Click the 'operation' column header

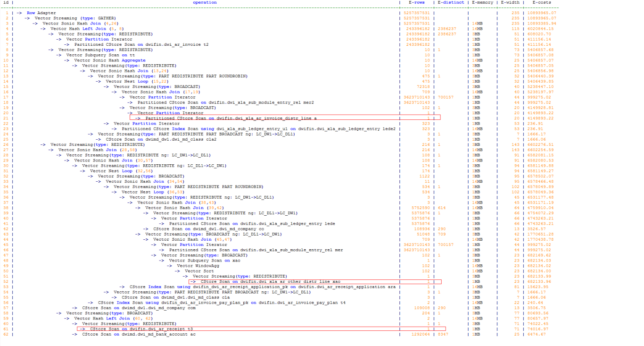(x=205, y=3)
